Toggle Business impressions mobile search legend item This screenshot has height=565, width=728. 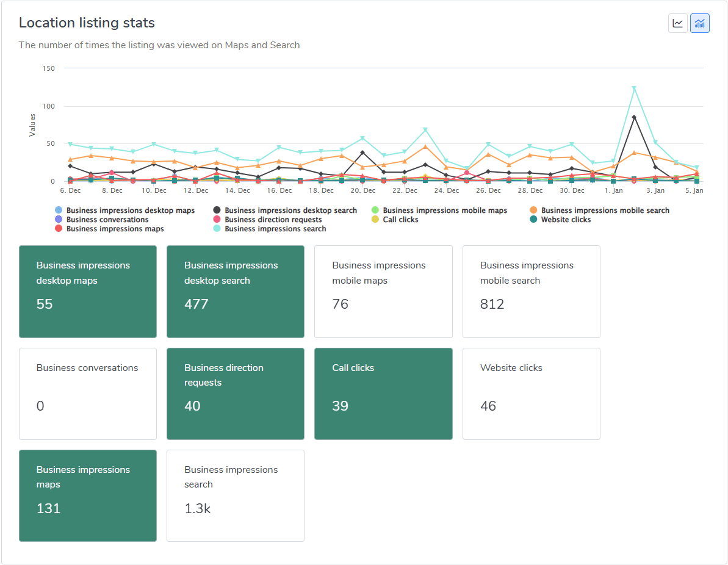tap(599, 211)
